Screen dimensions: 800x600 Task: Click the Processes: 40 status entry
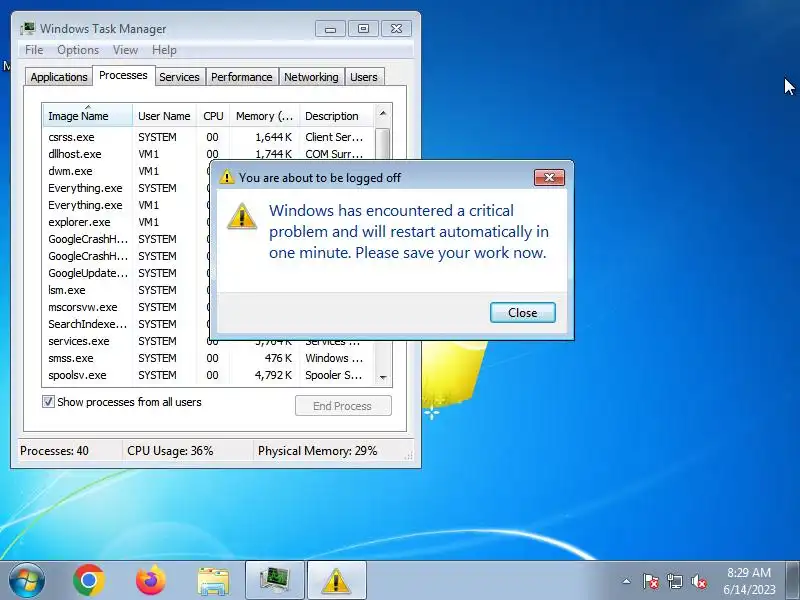(54, 451)
